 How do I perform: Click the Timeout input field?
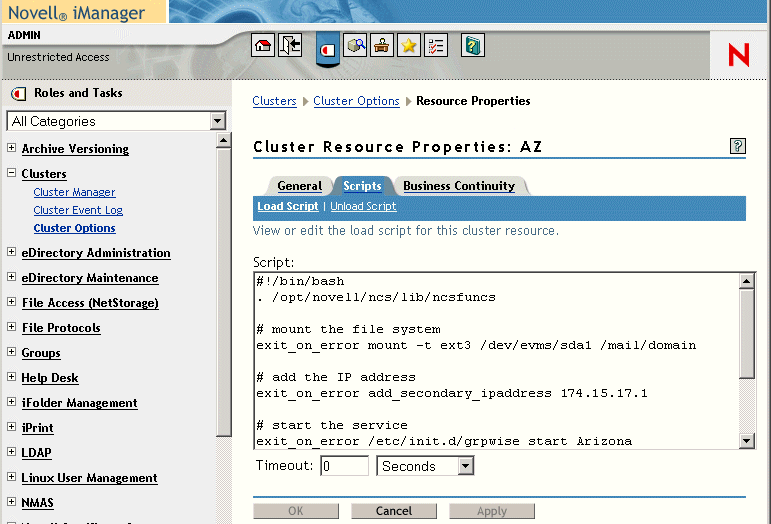pos(344,466)
